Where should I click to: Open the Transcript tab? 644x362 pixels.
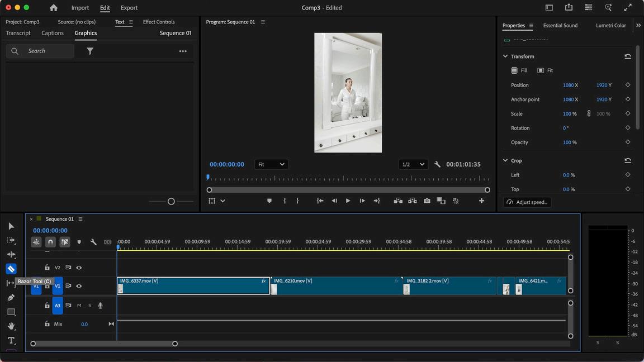18,33
